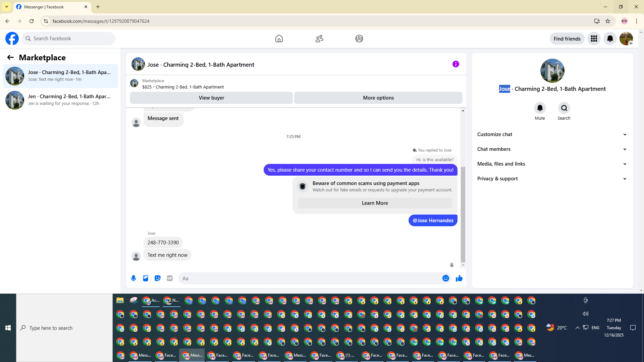Open the Chrome tab search dropdown

coord(7,7)
